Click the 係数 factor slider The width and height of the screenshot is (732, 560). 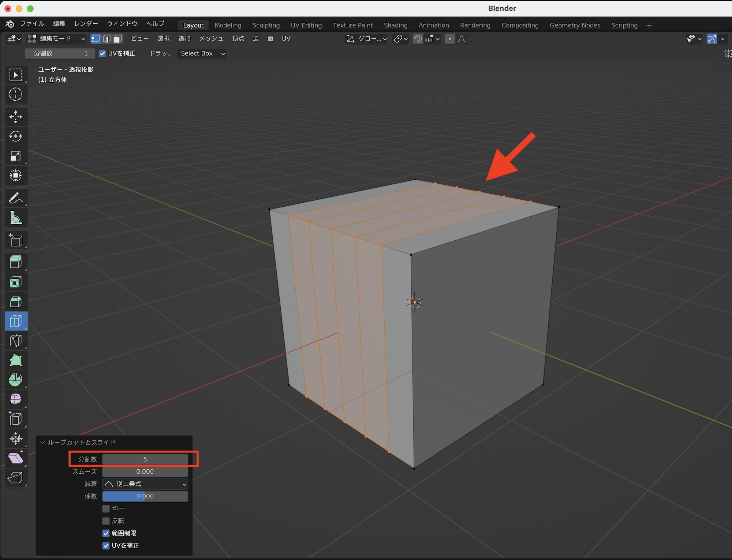click(x=145, y=496)
